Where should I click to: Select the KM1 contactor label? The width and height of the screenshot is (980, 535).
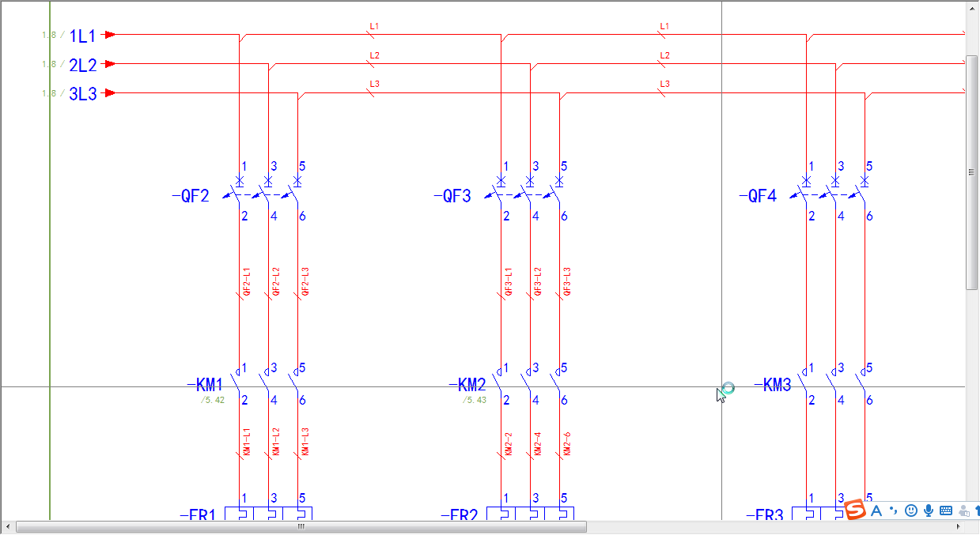pyautogui.click(x=206, y=385)
